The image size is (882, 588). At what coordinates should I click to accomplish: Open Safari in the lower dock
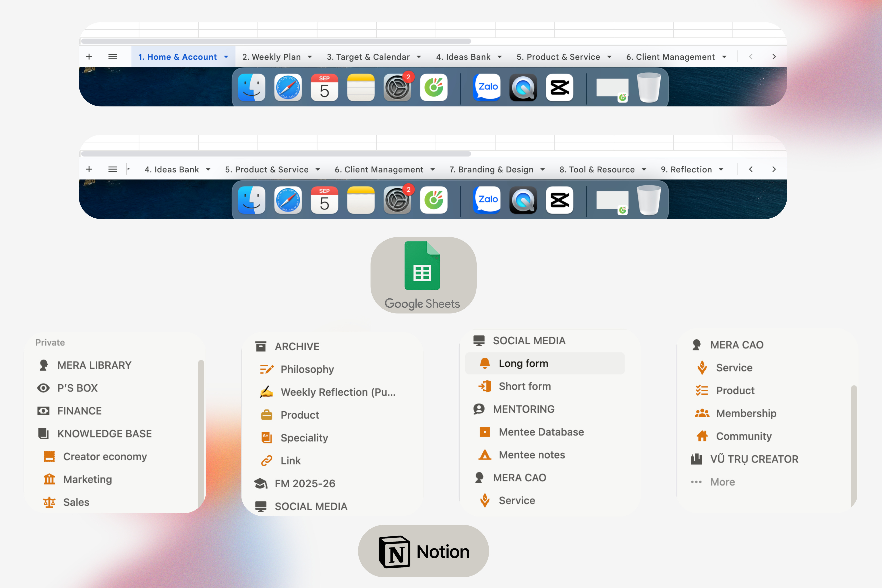click(288, 200)
